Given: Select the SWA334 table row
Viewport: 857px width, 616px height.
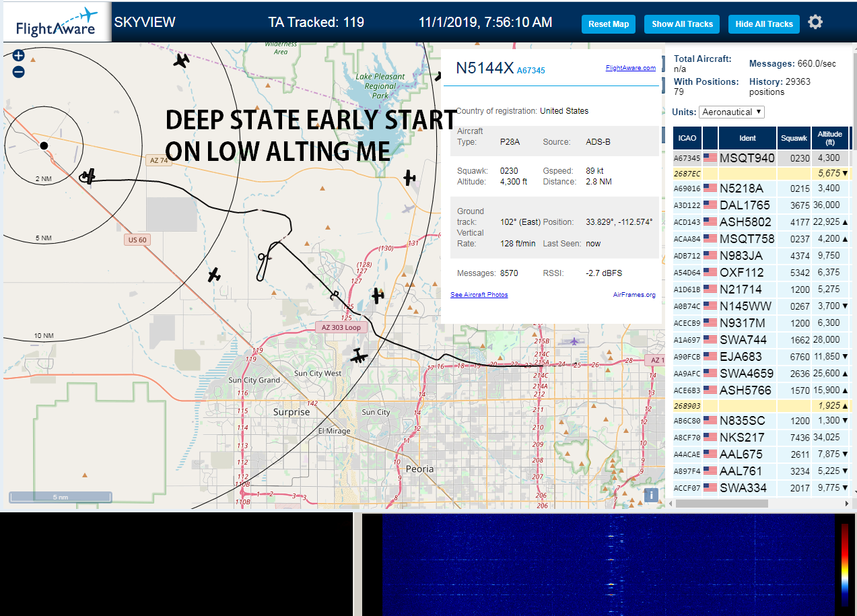Looking at the screenshot, I should coord(761,488).
